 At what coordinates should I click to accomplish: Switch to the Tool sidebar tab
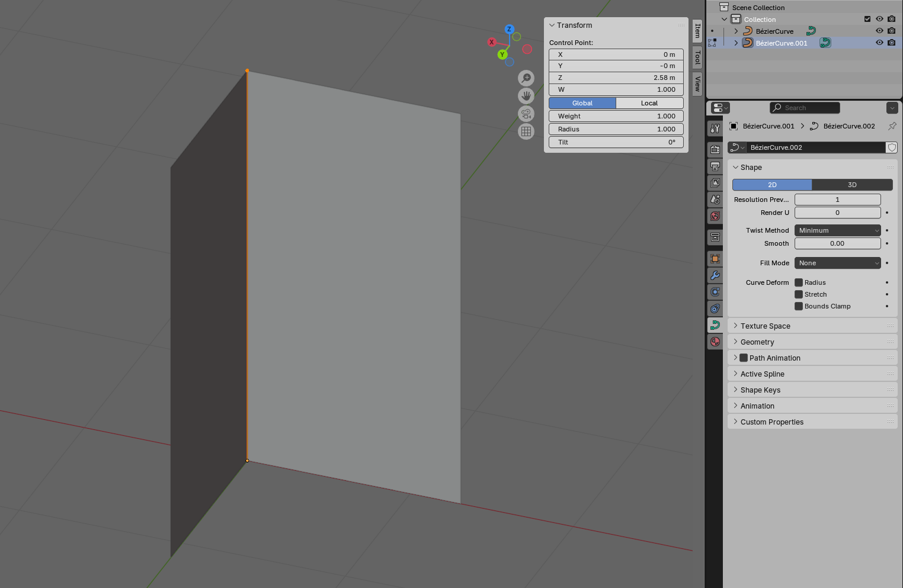click(x=697, y=57)
